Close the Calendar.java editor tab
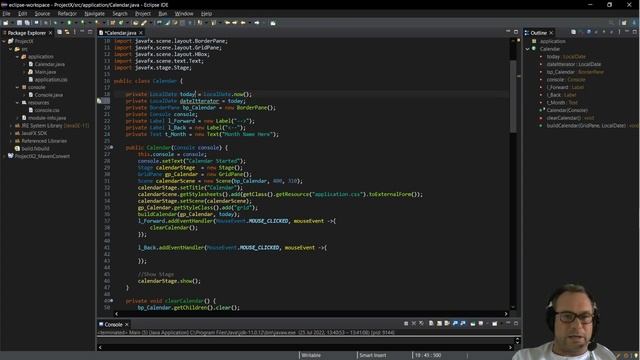The width and height of the screenshot is (640, 360). pos(141,33)
